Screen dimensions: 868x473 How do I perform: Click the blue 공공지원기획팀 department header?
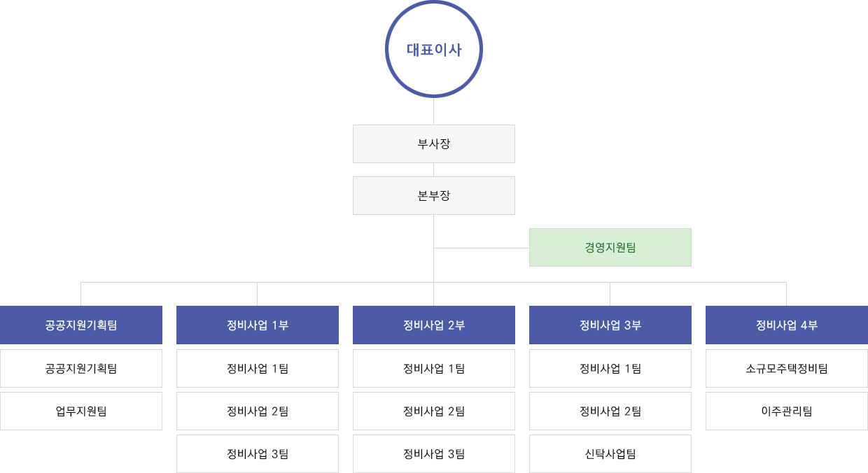coord(81,325)
